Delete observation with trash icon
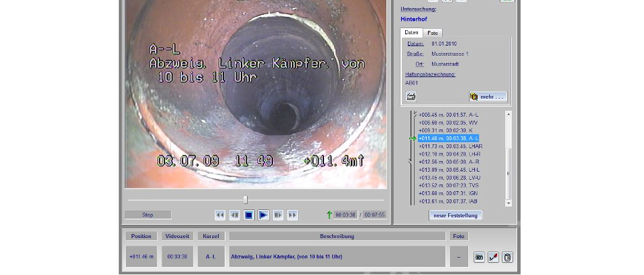This screenshot has height=275, width=644. 507,257
